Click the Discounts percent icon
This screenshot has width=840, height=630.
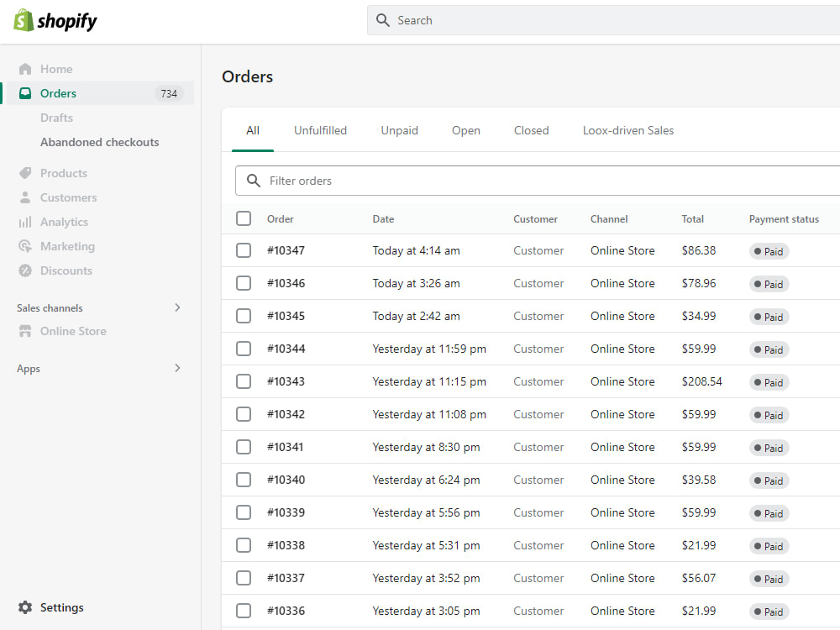pyautogui.click(x=24, y=270)
